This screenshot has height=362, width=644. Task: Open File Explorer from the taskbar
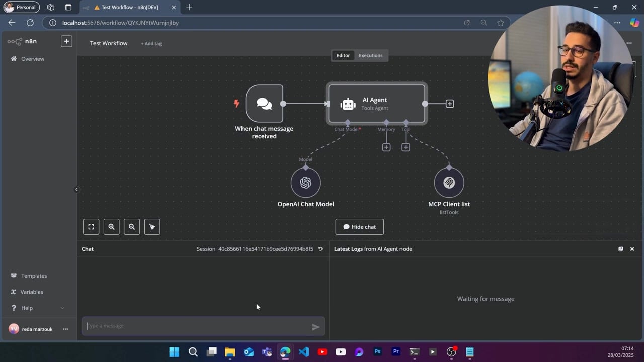click(x=230, y=352)
